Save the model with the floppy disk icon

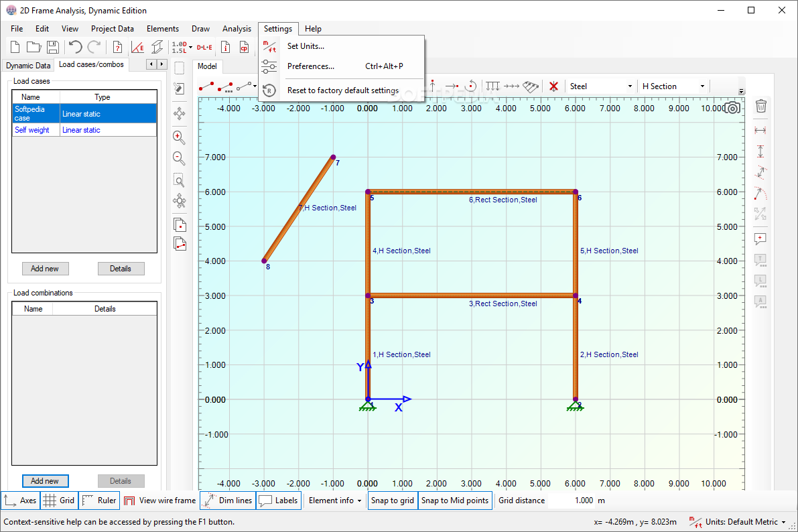tap(52, 48)
